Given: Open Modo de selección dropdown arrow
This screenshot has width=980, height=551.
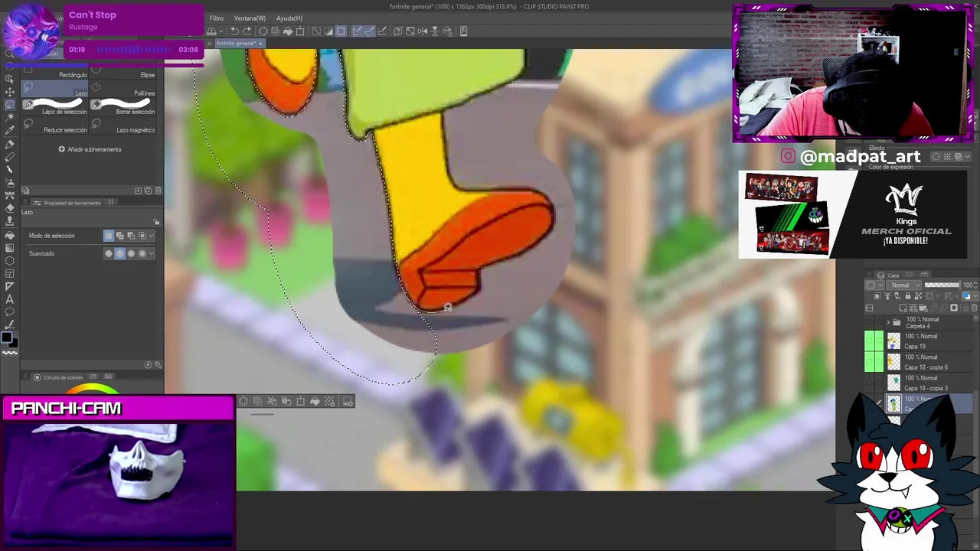Looking at the screenshot, I should pyautogui.click(x=152, y=236).
